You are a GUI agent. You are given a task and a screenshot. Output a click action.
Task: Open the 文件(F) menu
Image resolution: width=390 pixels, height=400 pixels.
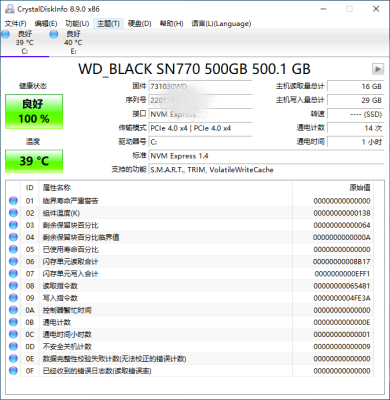[16, 24]
